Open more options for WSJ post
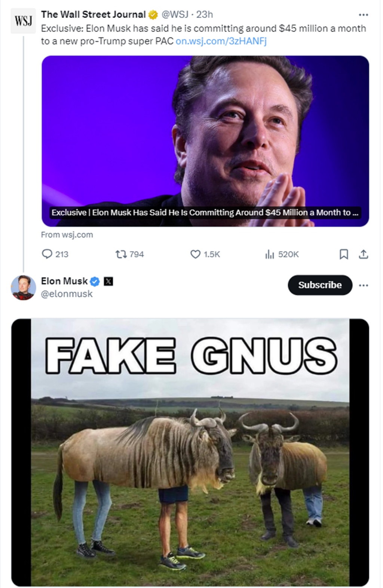The height and width of the screenshot is (588, 383). click(363, 15)
